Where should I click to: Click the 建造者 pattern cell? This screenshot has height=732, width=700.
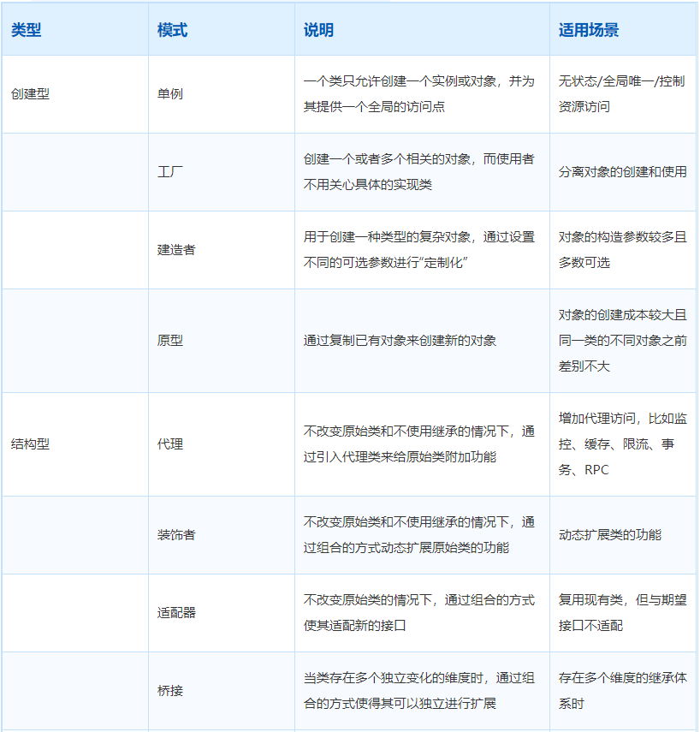pos(176,250)
